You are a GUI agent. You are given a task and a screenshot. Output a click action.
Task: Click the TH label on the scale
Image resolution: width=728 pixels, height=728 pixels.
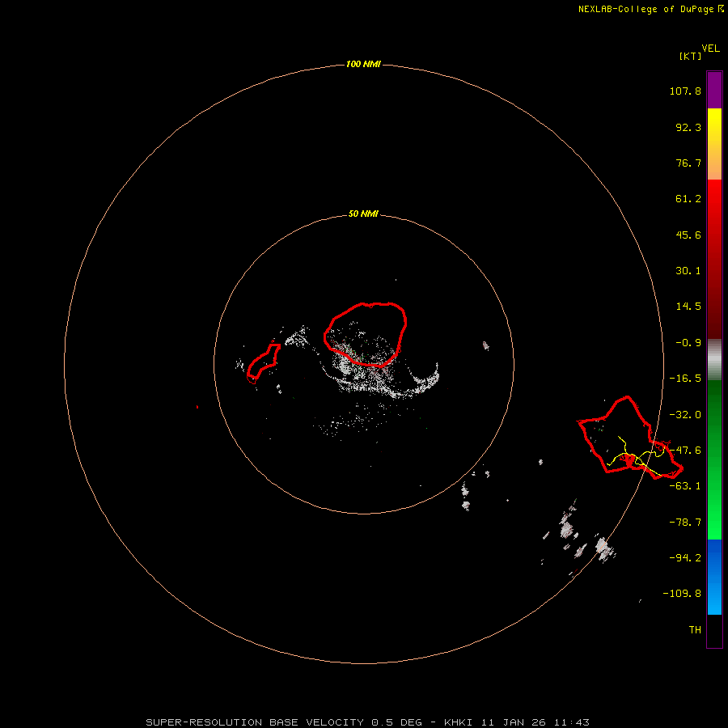point(695,630)
